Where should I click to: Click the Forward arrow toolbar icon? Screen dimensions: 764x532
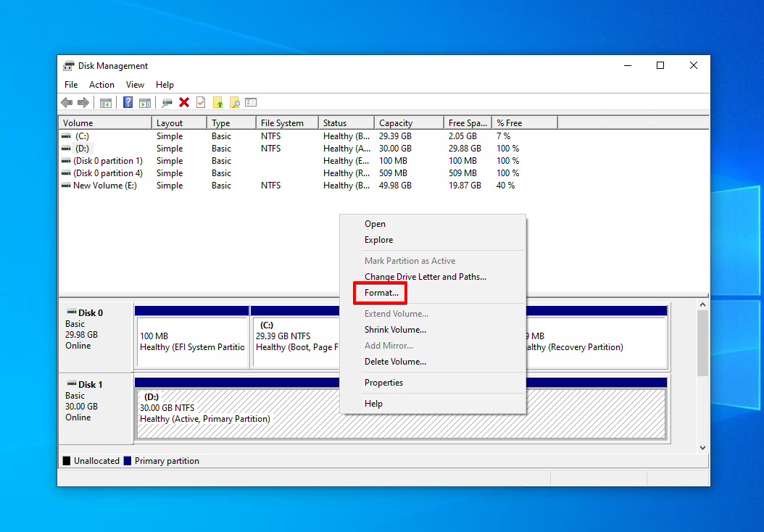[83, 103]
